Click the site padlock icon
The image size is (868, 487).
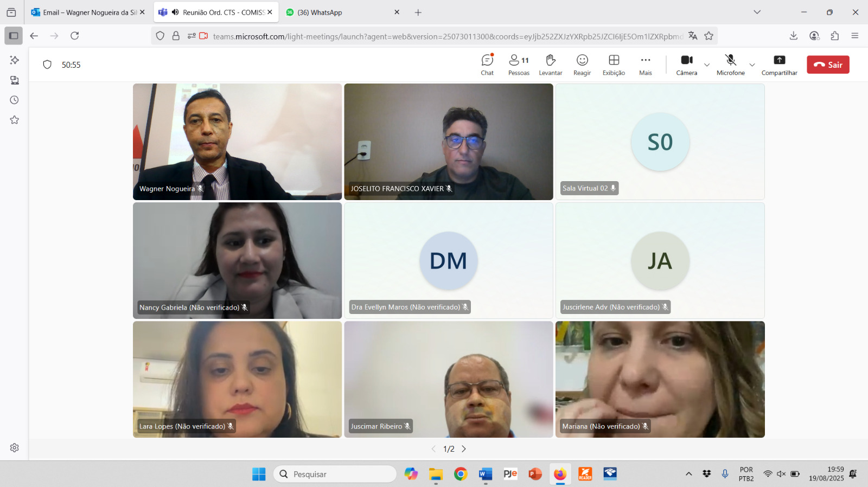[x=176, y=36]
